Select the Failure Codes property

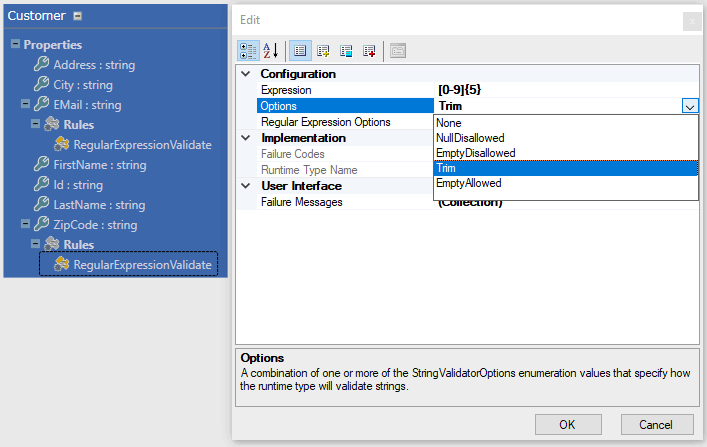point(345,154)
